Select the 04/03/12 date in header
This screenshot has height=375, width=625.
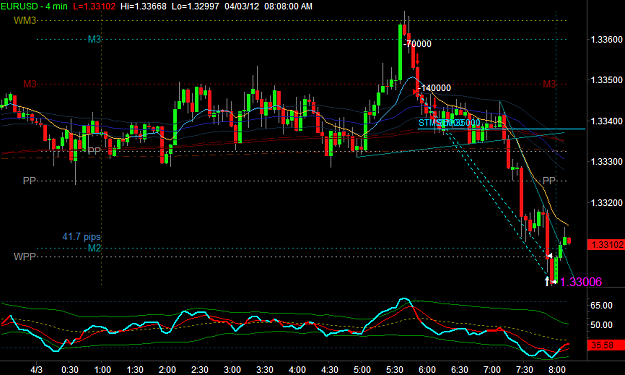click(241, 6)
